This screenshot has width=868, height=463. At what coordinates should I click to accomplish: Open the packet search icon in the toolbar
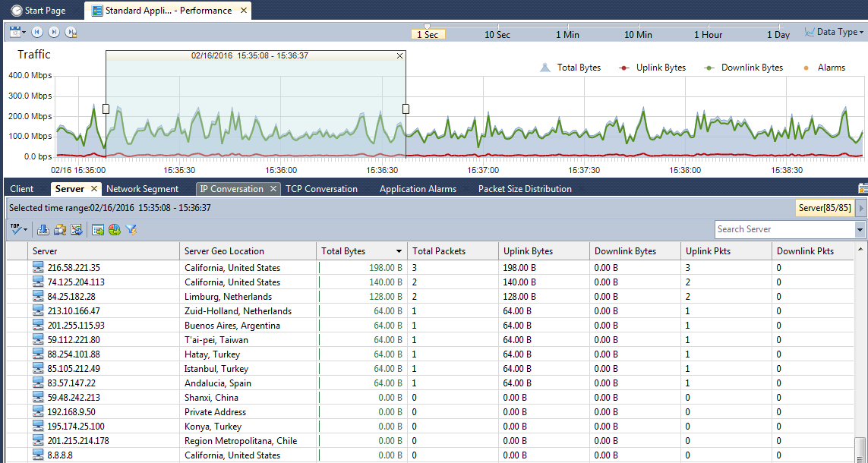(60, 229)
